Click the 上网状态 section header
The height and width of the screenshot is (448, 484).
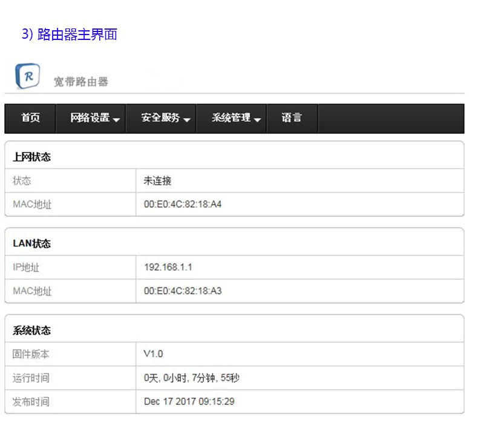coord(32,157)
